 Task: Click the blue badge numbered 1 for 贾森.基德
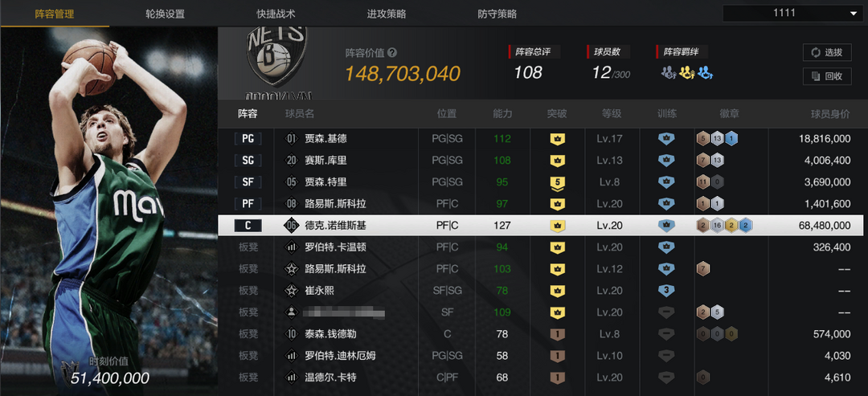[731, 139]
